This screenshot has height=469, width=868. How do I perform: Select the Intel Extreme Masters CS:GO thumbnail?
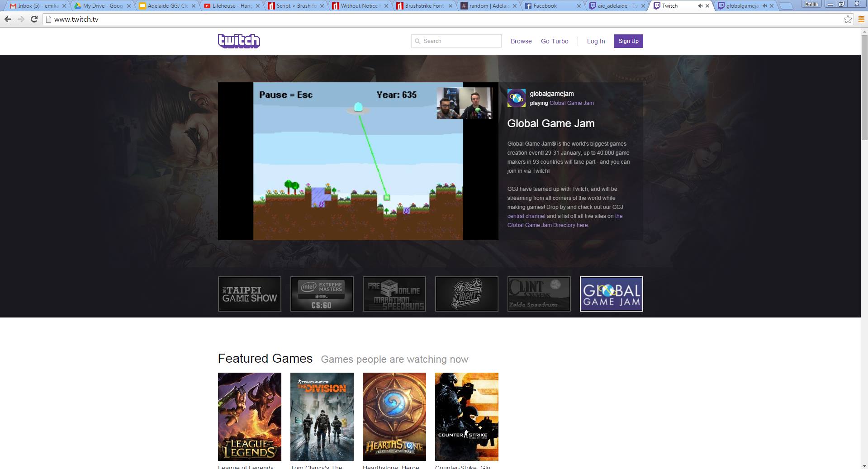322,294
